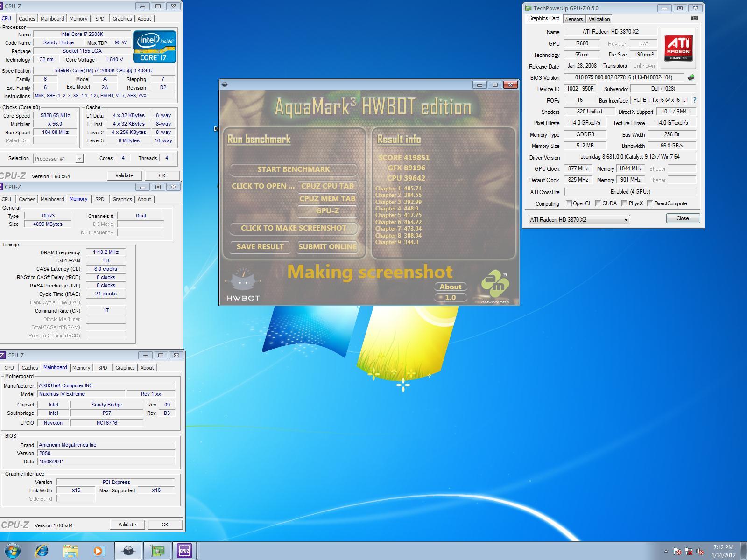
Task: Open Graphics tab in memory CPU-Z window
Action: pos(122,199)
